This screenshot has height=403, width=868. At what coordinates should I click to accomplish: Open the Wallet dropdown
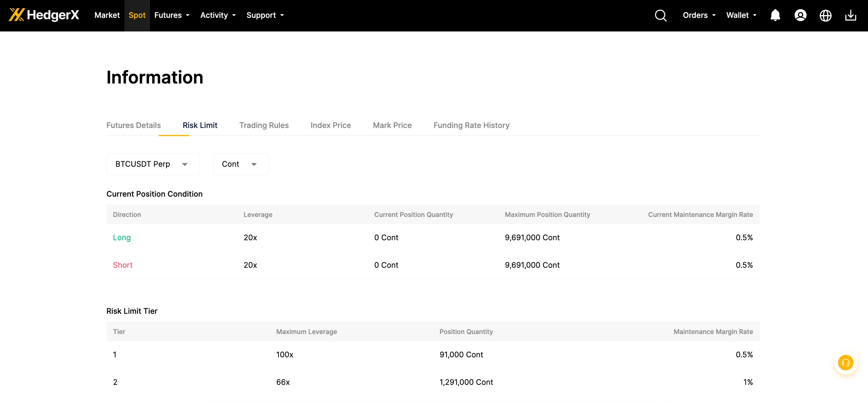[x=741, y=15]
